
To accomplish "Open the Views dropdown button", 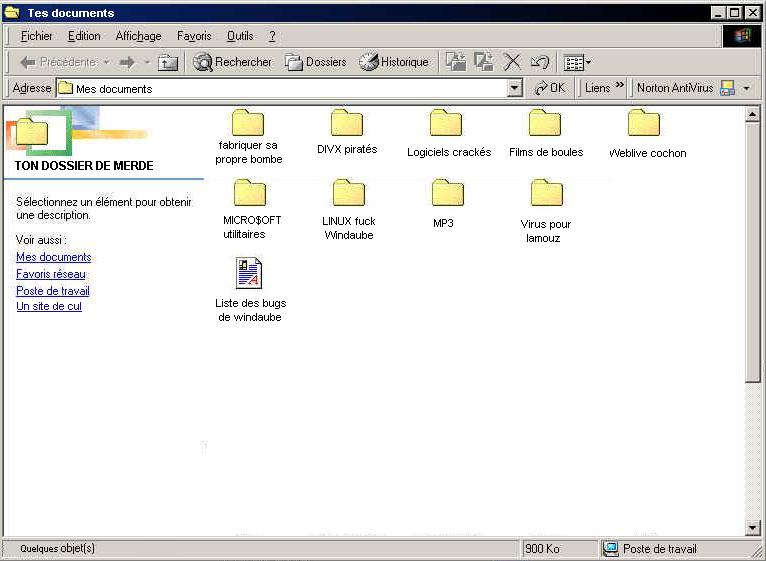I will [577, 63].
